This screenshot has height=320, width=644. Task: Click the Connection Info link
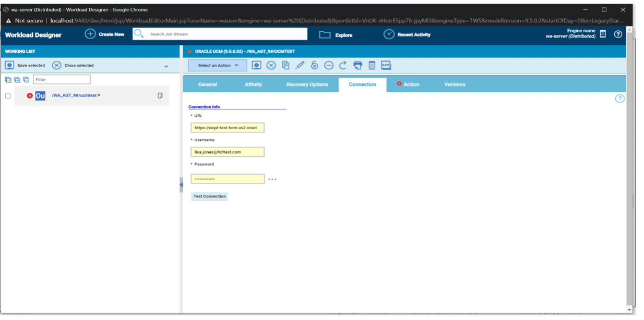tap(204, 107)
